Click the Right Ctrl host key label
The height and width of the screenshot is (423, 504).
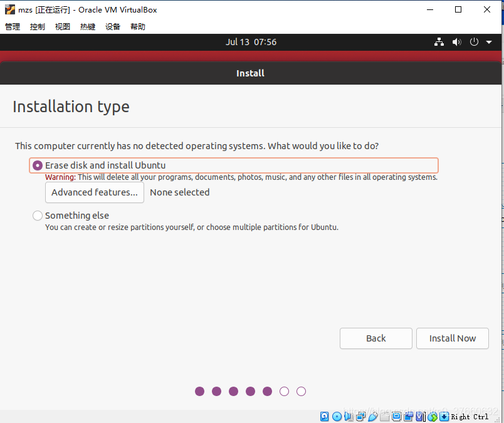(x=470, y=417)
